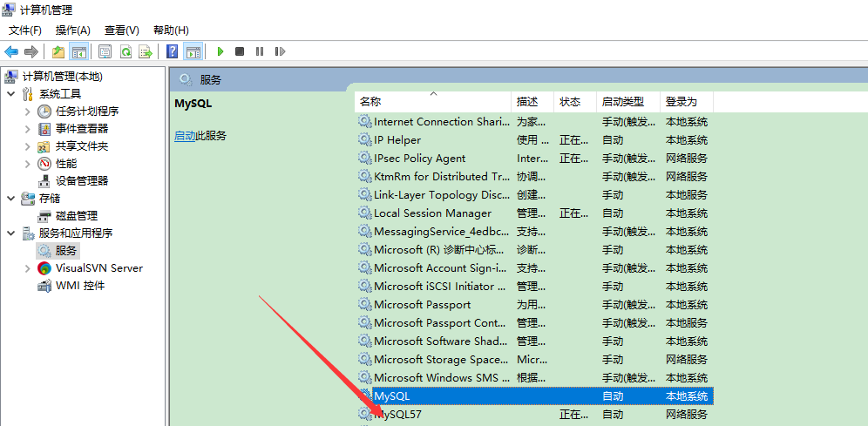Click the 服务 panel header gear icon
Viewport: 868px width, 426px height.
click(186, 79)
